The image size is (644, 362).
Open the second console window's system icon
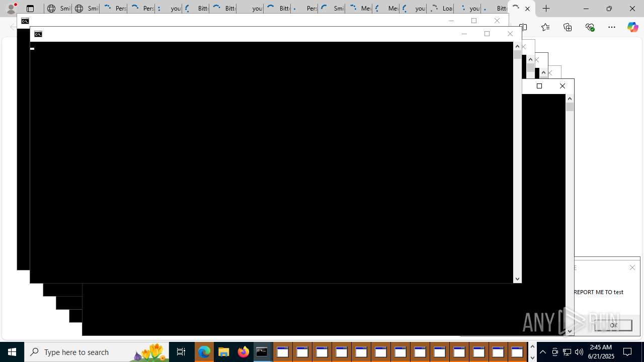(25, 21)
